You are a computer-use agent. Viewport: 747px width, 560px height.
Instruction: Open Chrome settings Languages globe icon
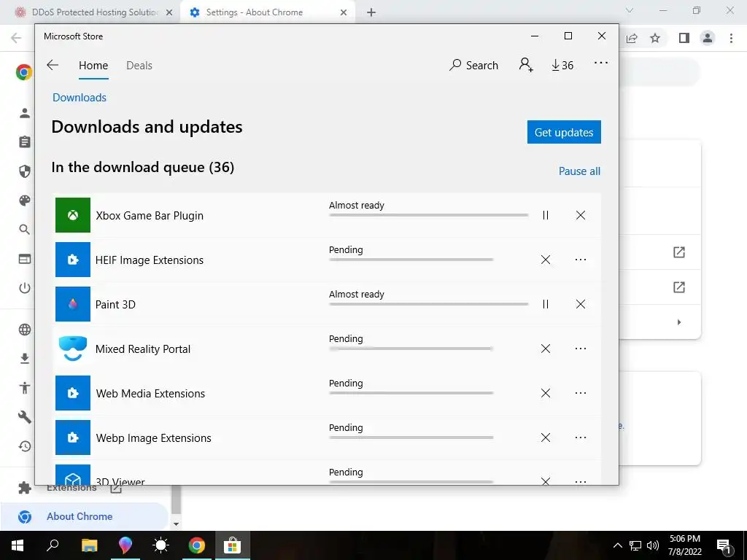tap(25, 330)
